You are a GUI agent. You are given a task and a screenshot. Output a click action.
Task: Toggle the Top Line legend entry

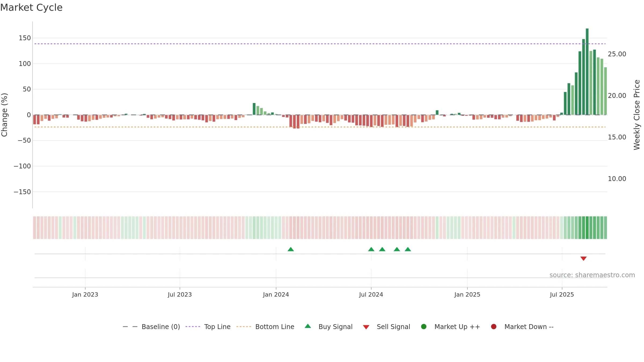[208, 327]
